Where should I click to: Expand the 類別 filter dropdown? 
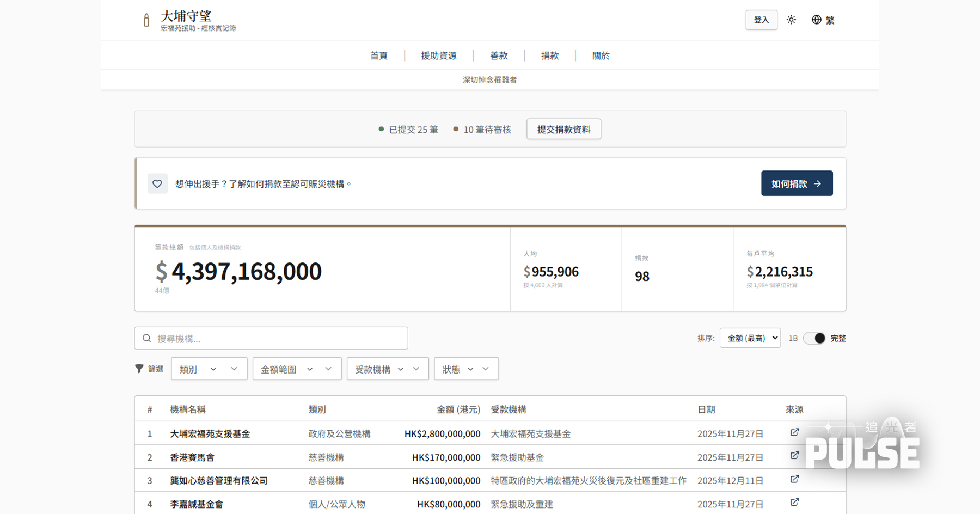coord(209,369)
